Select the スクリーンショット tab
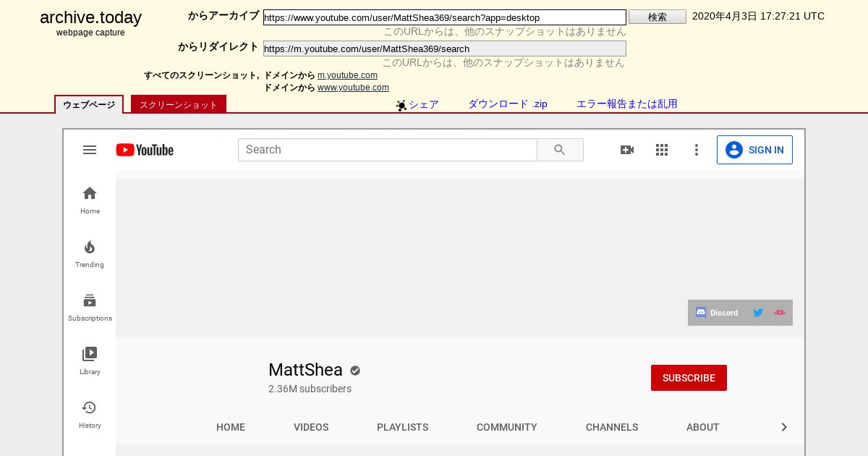Viewport: 868px width, 456px height. point(179,104)
